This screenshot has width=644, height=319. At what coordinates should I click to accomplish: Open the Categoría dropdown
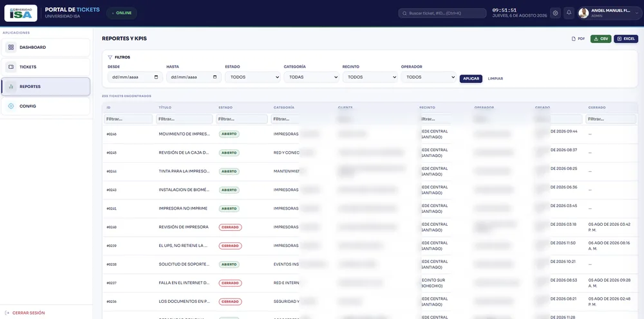tap(311, 77)
